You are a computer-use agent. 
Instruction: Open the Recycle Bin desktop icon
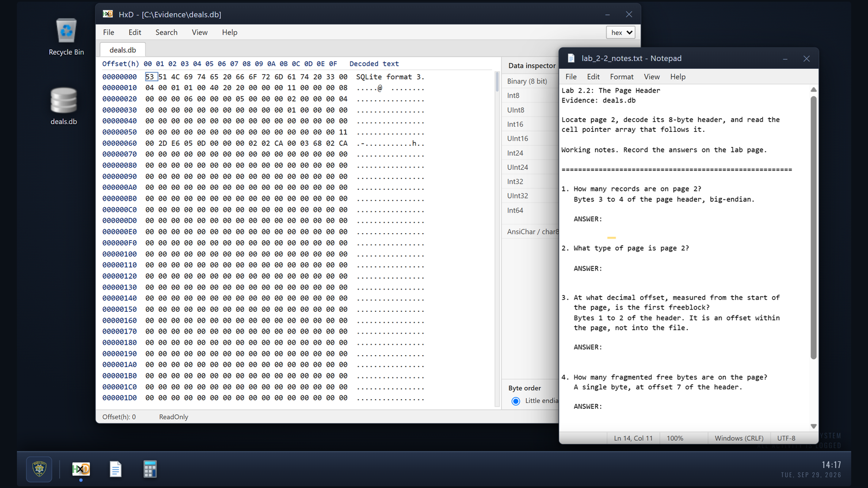pos(66,37)
